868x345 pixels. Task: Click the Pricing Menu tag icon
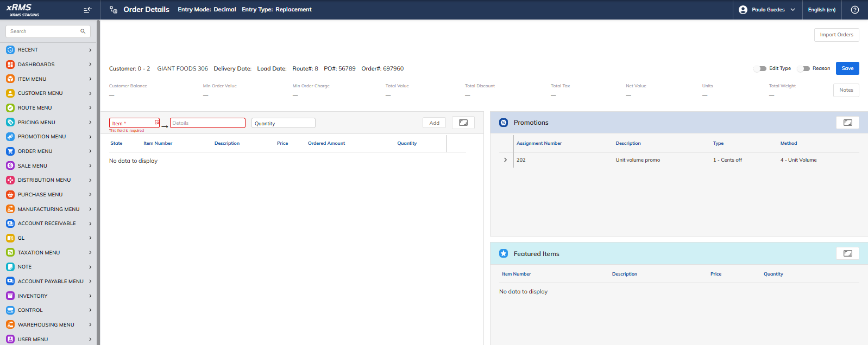click(10, 123)
